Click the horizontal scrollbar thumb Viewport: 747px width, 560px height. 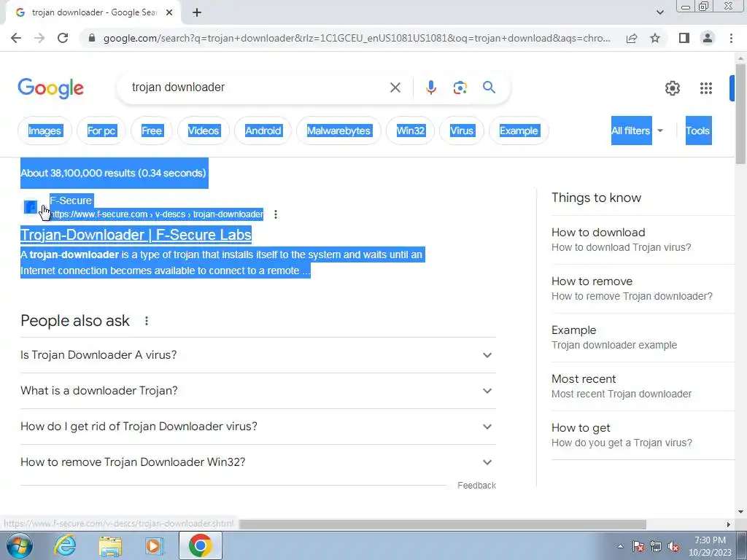click(x=442, y=524)
